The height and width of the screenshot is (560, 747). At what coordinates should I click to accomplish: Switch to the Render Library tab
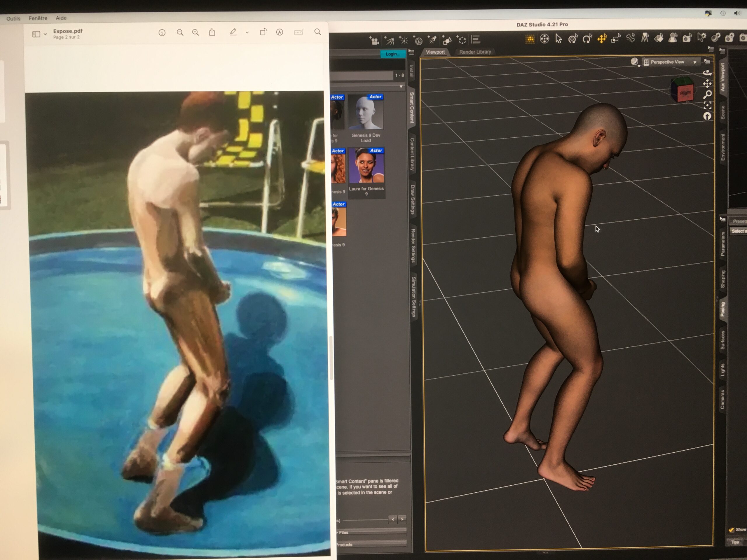(x=475, y=52)
